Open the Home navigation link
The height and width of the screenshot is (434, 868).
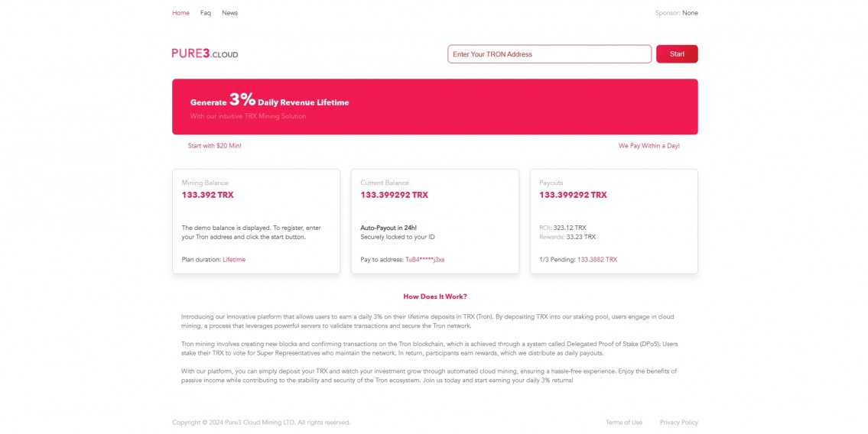(180, 13)
